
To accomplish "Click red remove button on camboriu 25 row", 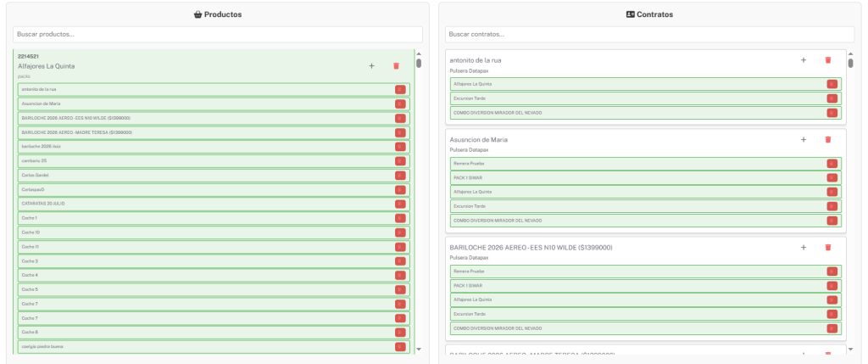I will tap(400, 161).
